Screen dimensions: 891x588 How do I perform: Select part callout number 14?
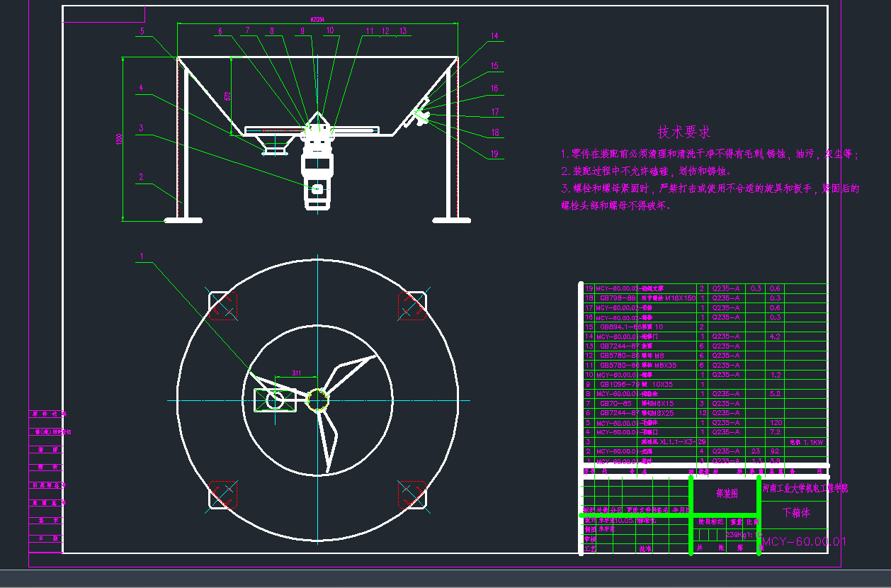[x=494, y=35]
